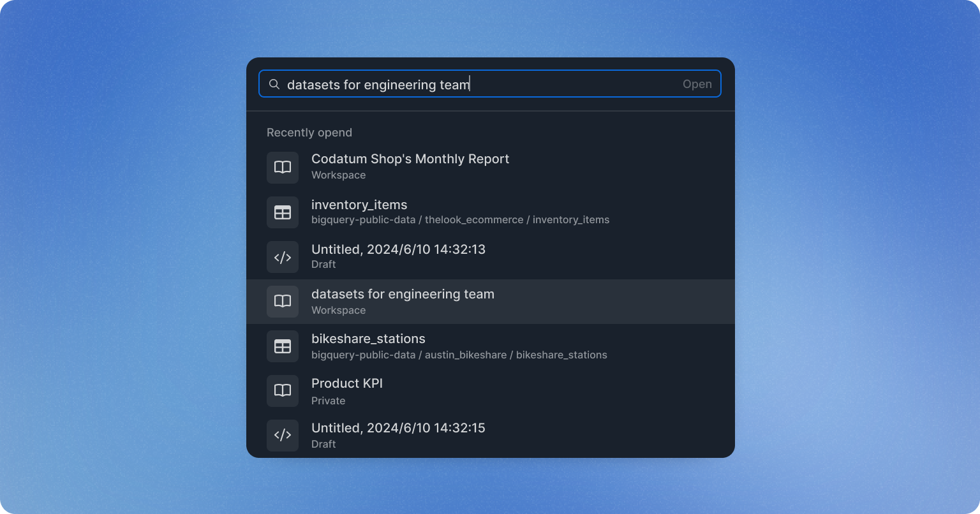Click code icon for Untitled draft 14:32:15
Viewport: 980px width, 514px height.
pos(283,436)
